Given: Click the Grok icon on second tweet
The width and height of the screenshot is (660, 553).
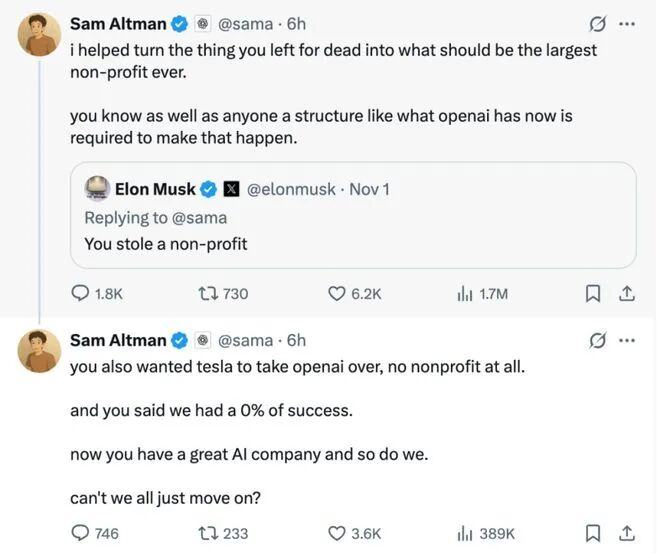Looking at the screenshot, I should pyautogui.click(x=597, y=340).
